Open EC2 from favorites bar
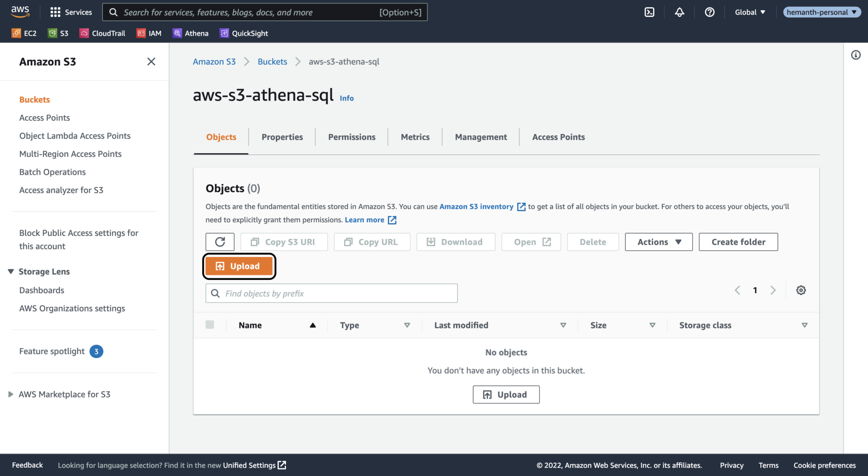This screenshot has height=476, width=868. [24, 33]
